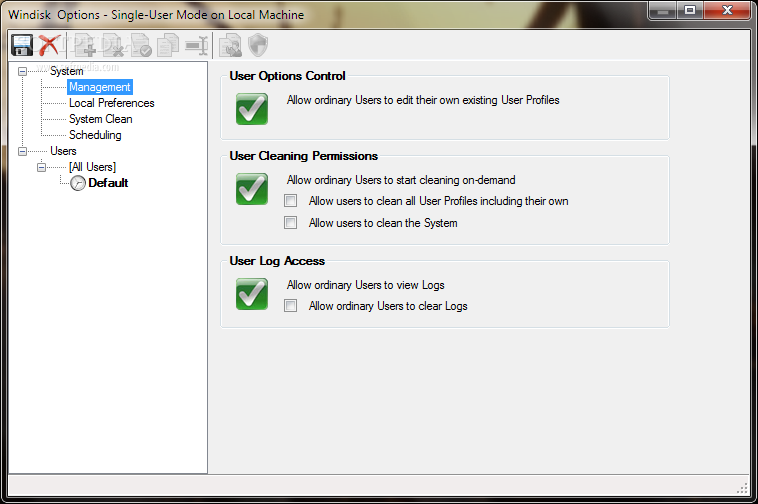Screen dimensions: 758x504
Task: Click the delete profile document icon
Action: tap(113, 45)
